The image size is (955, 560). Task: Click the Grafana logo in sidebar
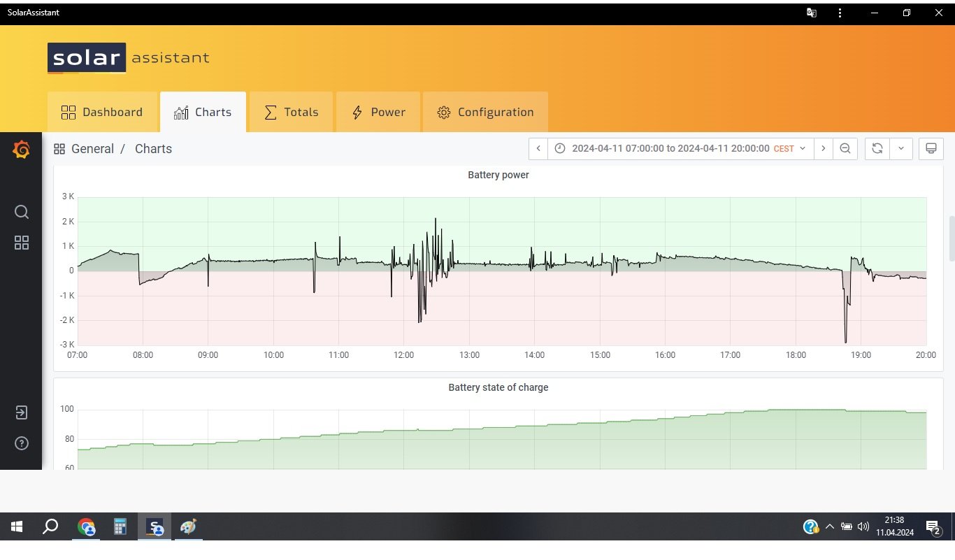[21, 150]
